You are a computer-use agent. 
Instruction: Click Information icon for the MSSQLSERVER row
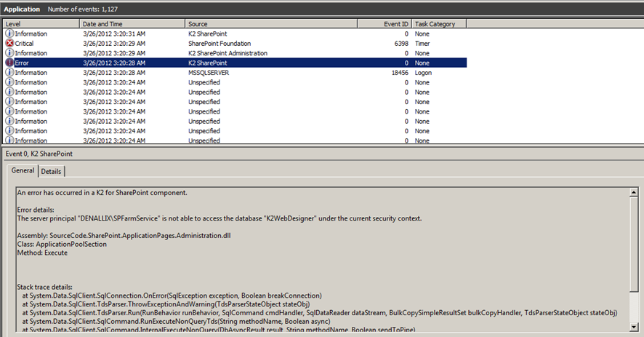[x=9, y=72]
